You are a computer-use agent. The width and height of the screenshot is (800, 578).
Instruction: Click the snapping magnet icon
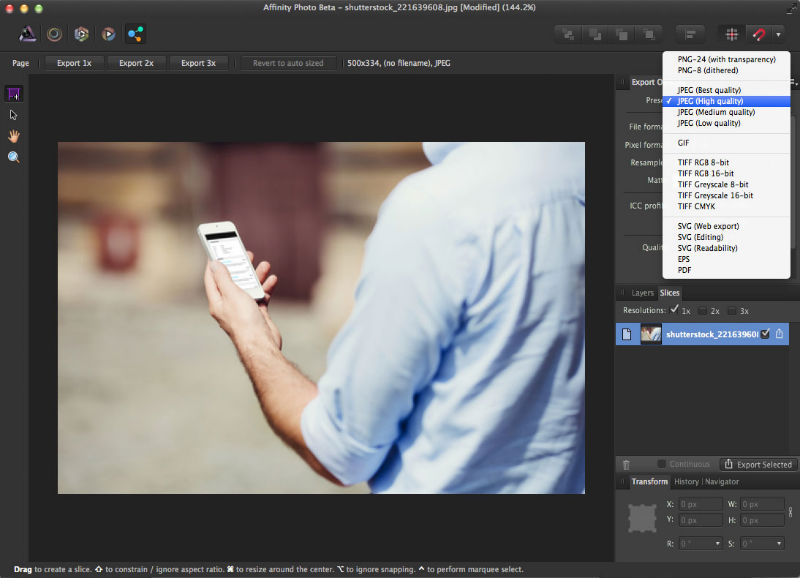coord(758,34)
